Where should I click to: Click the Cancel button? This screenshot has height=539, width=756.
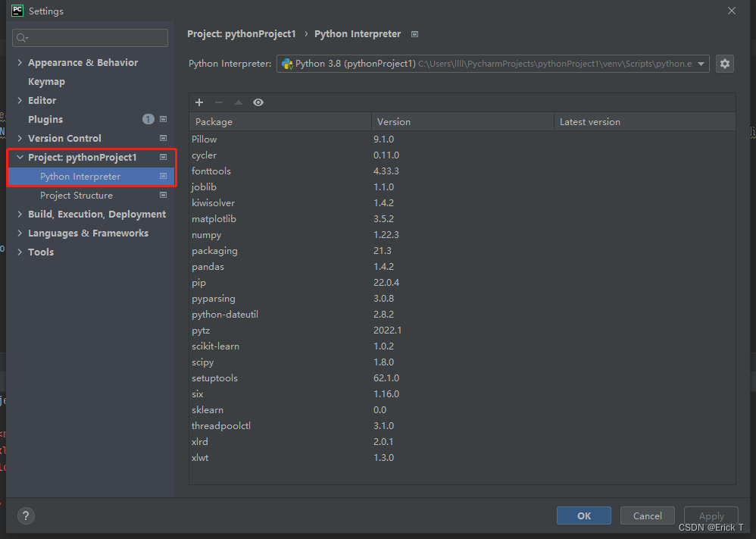[x=647, y=515]
